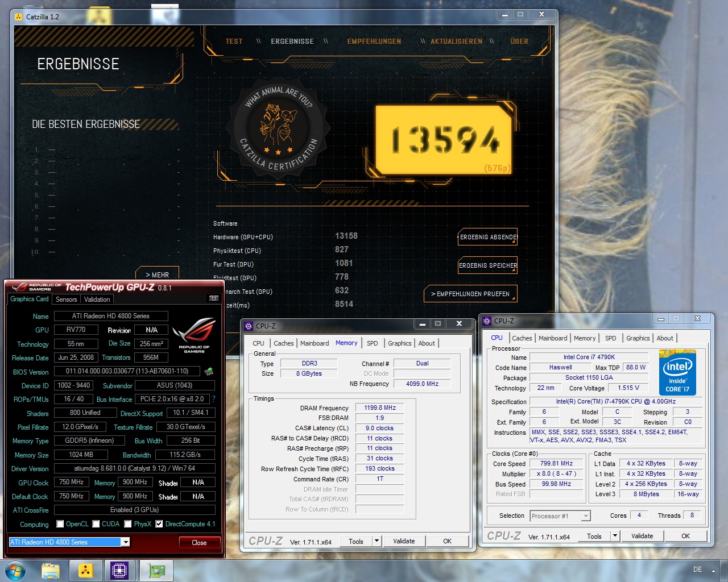728x582 pixels.
Task: Click the DRAM Frequency value field
Action: (380, 408)
